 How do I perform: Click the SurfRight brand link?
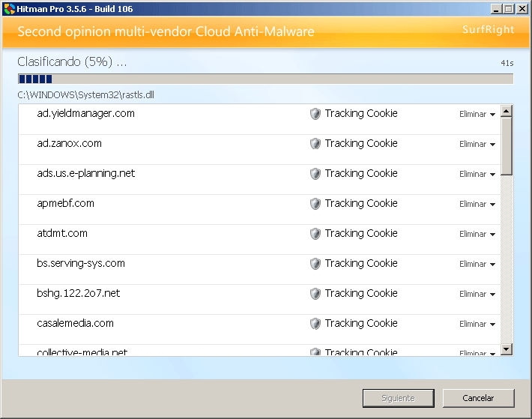coord(489,30)
